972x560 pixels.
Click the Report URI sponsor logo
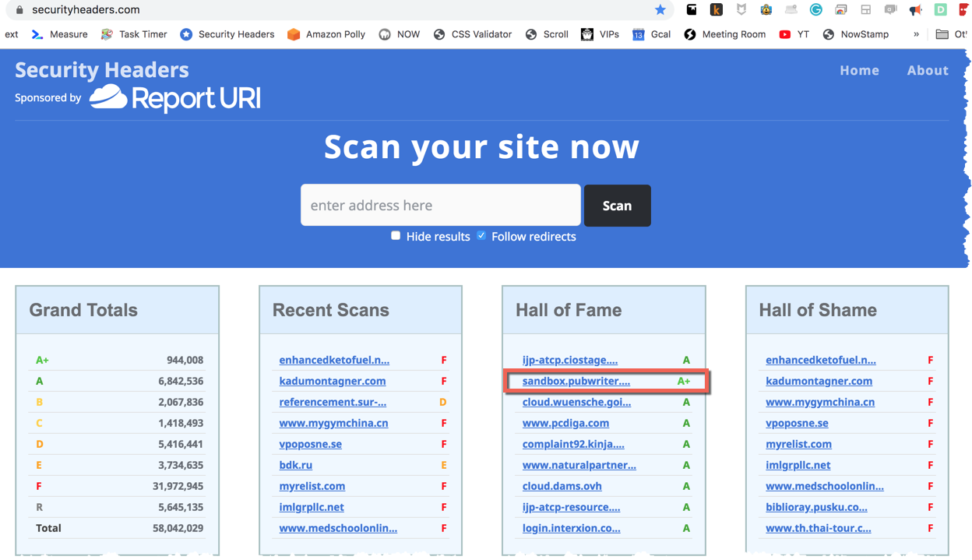pos(175,98)
